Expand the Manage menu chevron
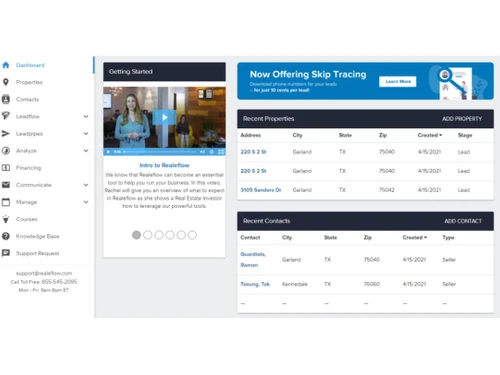500x375 pixels. pyautogui.click(x=86, y=202)
